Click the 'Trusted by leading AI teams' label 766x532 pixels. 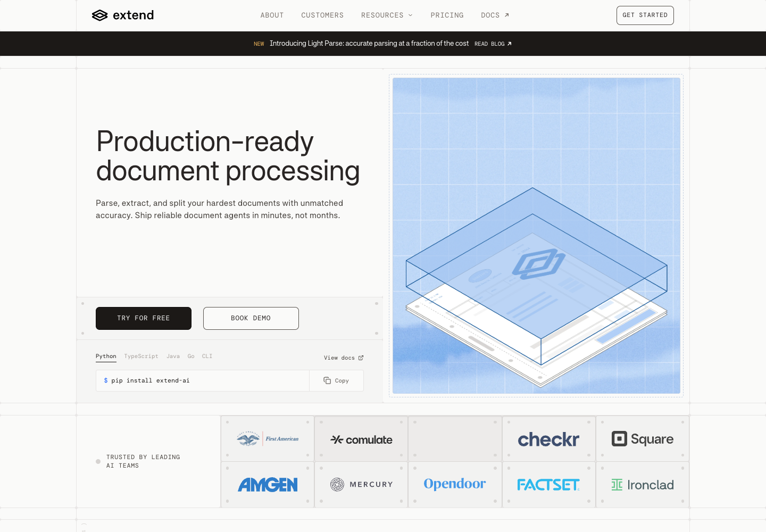pyautogui.click(x=143, y=461)
